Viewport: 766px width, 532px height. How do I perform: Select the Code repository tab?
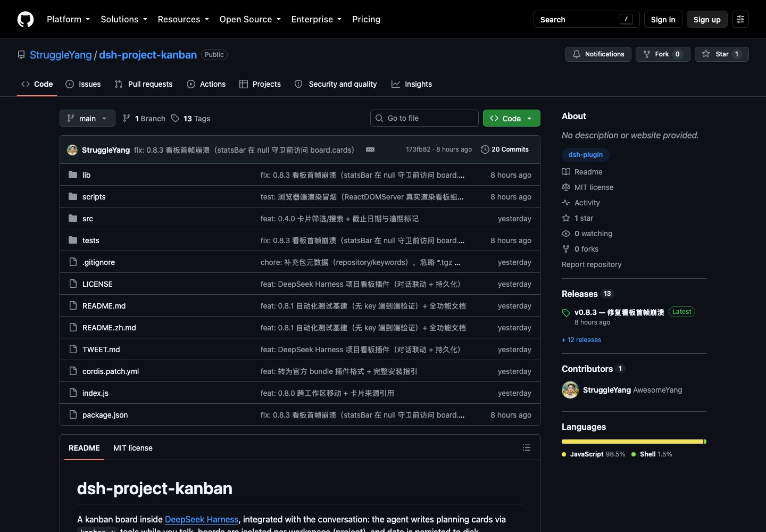(37, 84)
